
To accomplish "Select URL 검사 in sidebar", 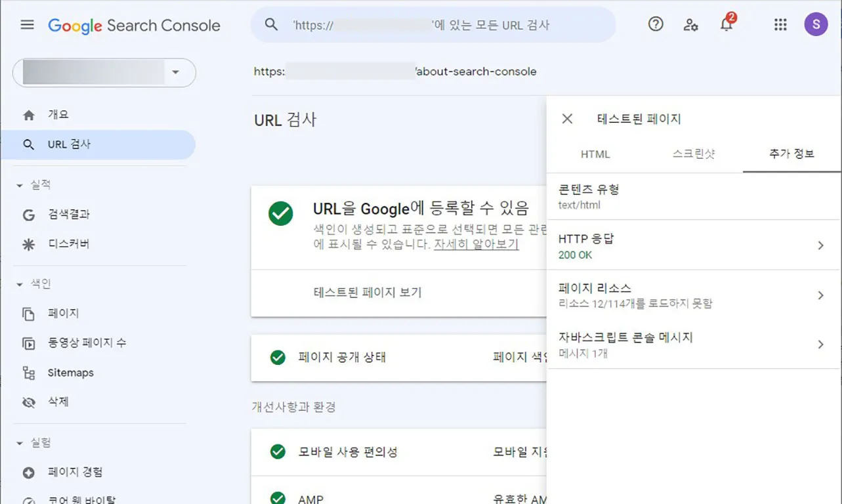I will 98,144.
